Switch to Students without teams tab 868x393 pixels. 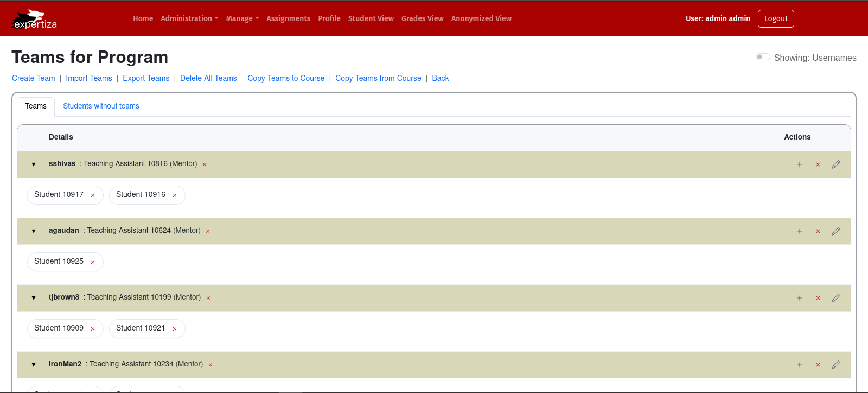(101, 106)
